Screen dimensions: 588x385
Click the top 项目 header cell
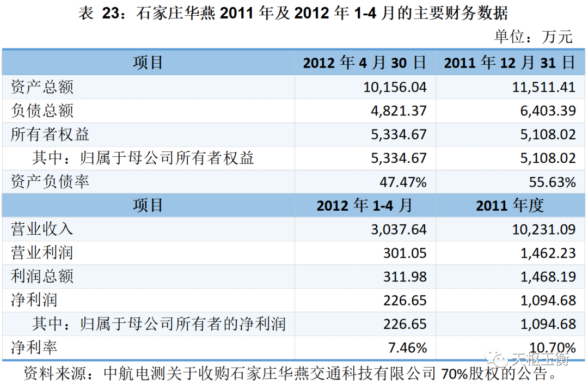pyautogui.click(x=148, y=63)
